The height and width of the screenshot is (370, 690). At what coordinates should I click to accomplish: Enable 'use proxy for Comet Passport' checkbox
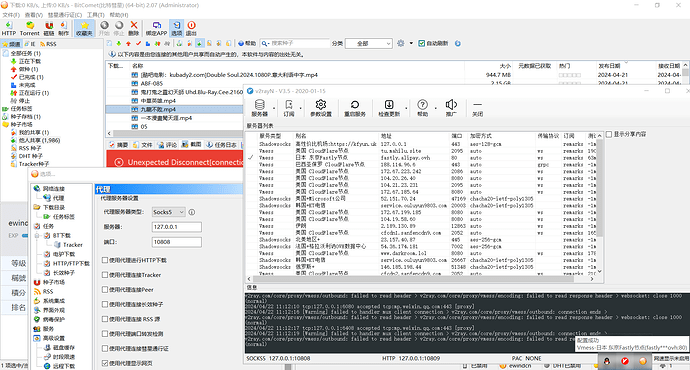click(105, 348)
